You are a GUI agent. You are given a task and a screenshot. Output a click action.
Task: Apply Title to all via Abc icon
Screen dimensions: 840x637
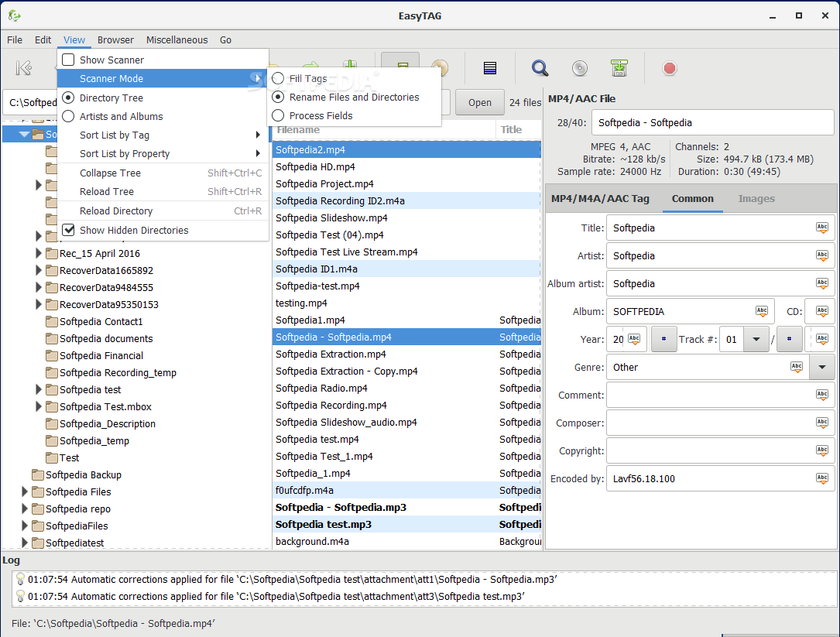click(821, 228)
